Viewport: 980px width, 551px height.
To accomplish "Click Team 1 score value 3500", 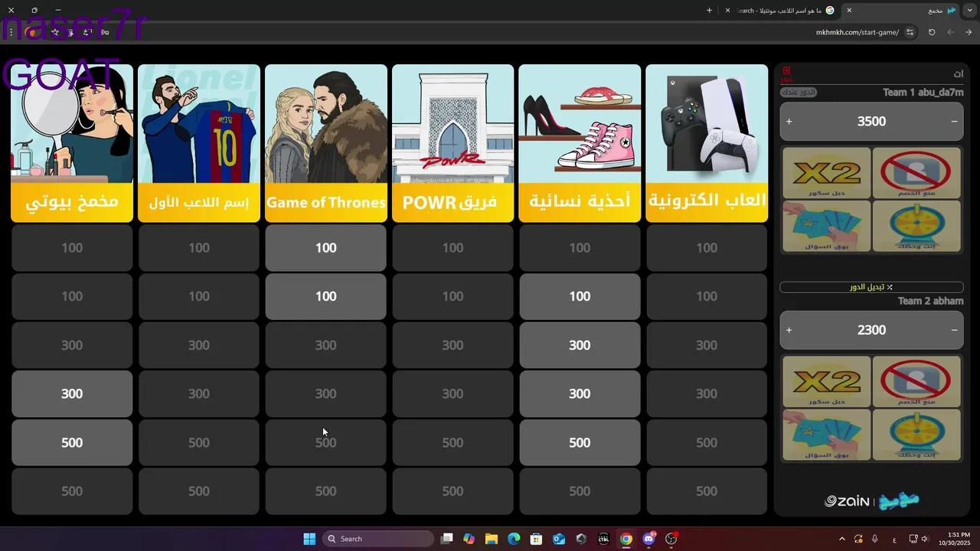I will click(871, 121).
